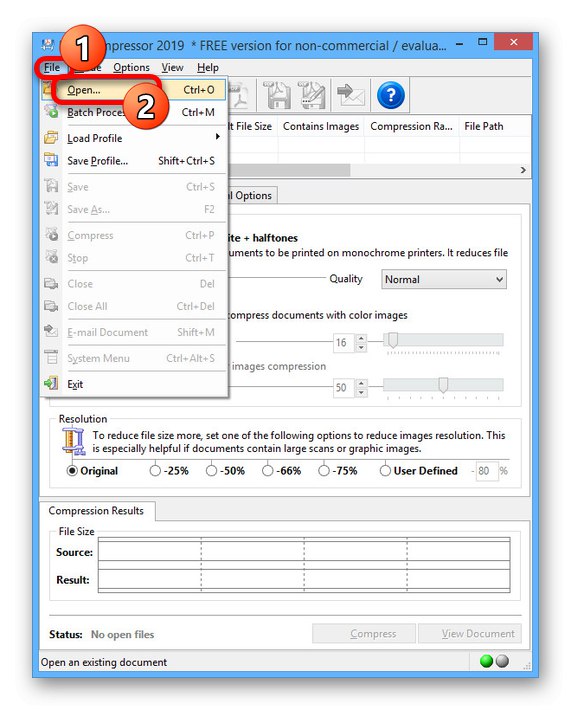571x710 pixels.
Task: Click the View Document button
Action: tap(470, 633)
